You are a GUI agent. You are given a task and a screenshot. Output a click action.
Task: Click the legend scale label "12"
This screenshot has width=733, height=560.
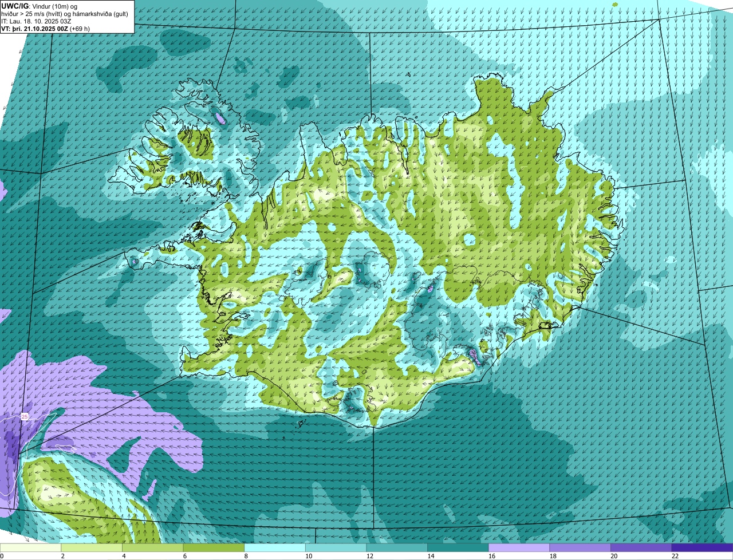pos(370,556)
